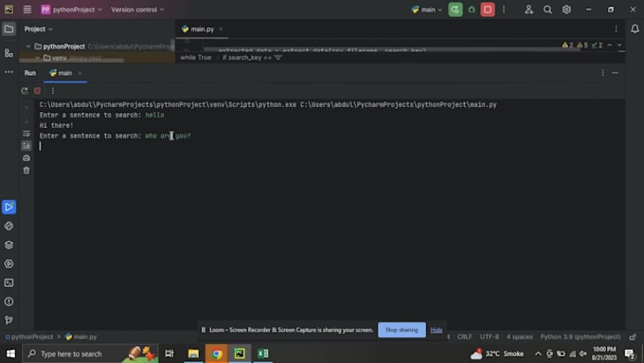This screenshot has height=363, width=644.
Task: Click Stop sharing button
Action: coord(402,330)
